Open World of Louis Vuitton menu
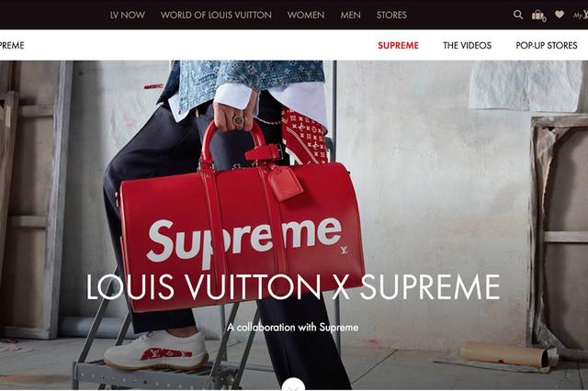Screen dimensions: 588x391 point(216,15)
